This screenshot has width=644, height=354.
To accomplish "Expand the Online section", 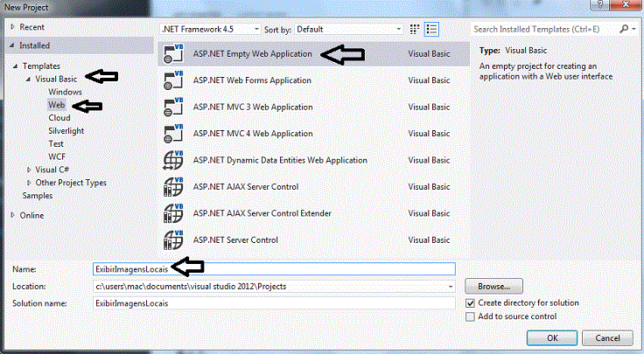I will coord(12,215).
